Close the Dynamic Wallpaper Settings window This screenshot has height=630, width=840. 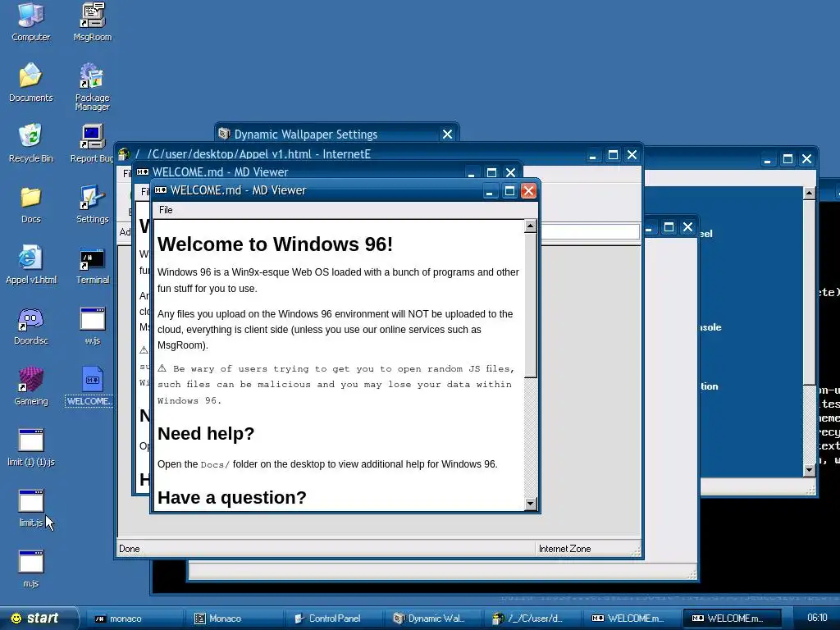coord(447,134)
